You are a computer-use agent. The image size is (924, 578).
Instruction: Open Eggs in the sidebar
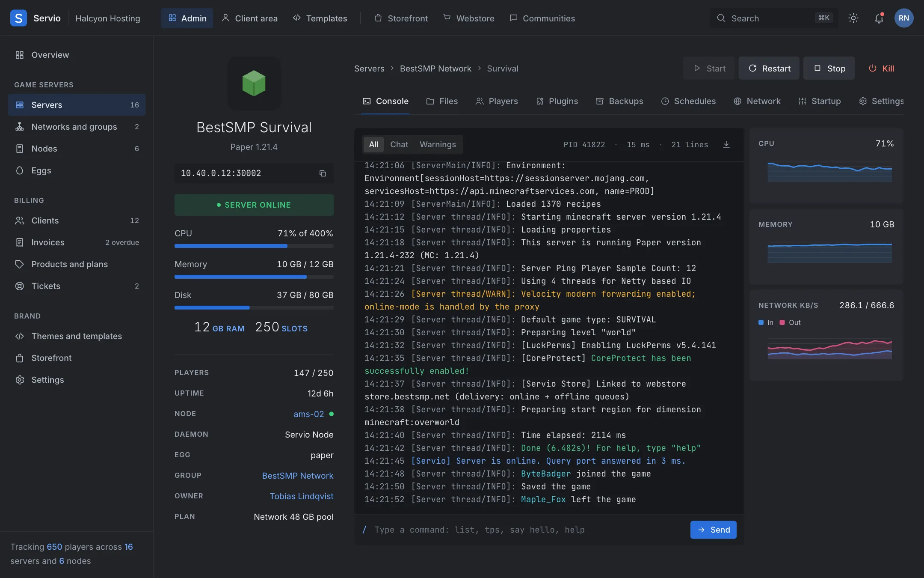pos(77,170)
